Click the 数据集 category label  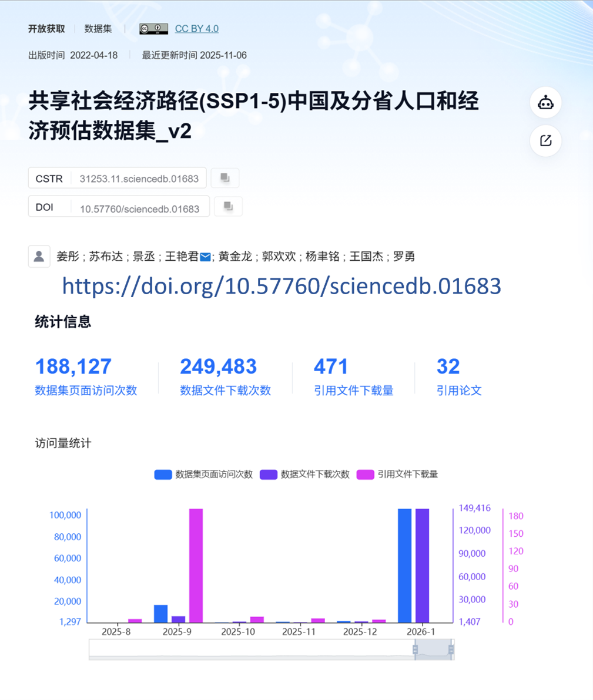[x=98, y=29]
